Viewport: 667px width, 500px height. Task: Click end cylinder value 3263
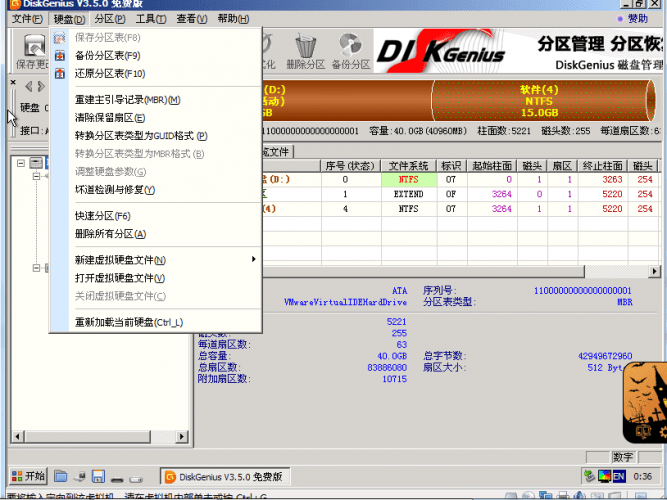[x=612, y=180]
